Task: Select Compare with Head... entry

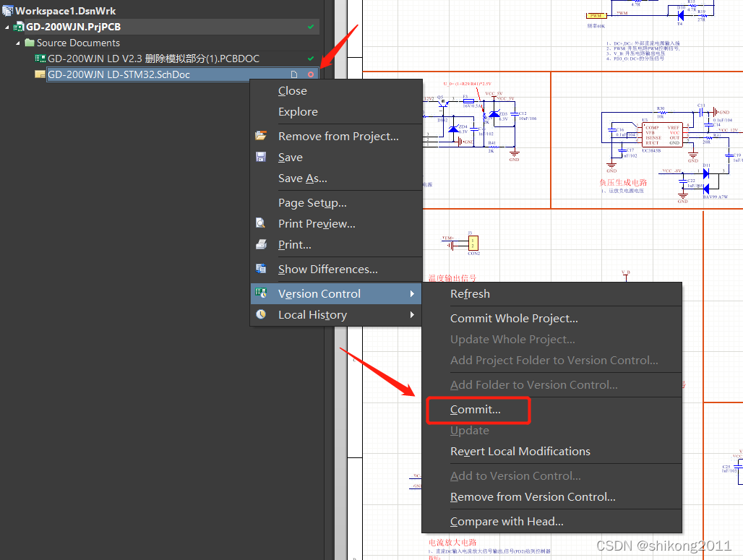Action: coord(506,522)
